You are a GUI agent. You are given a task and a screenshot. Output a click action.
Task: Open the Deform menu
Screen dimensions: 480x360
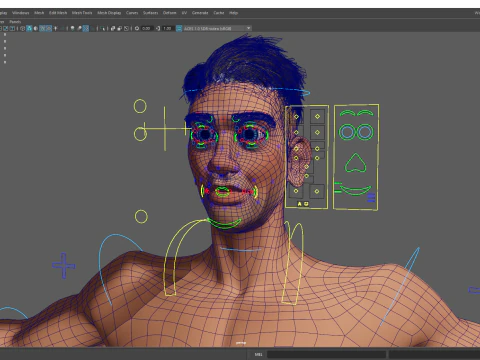169,13
